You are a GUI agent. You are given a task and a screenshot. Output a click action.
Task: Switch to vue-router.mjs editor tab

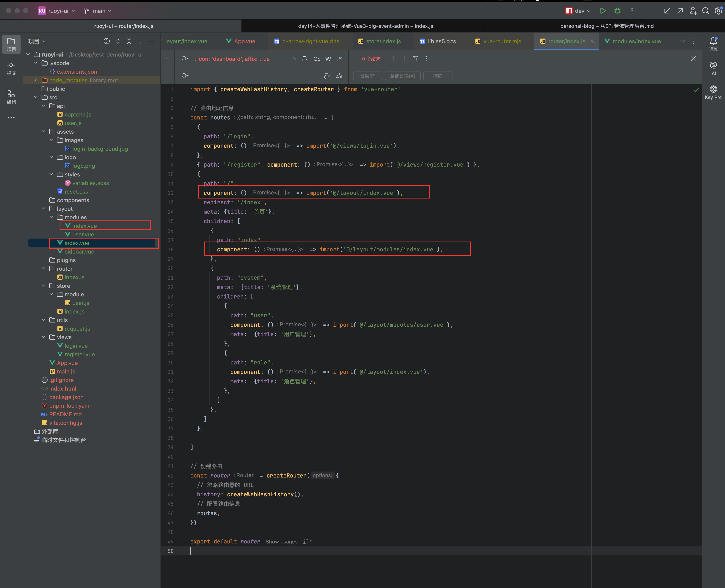[x=498, y=41]
